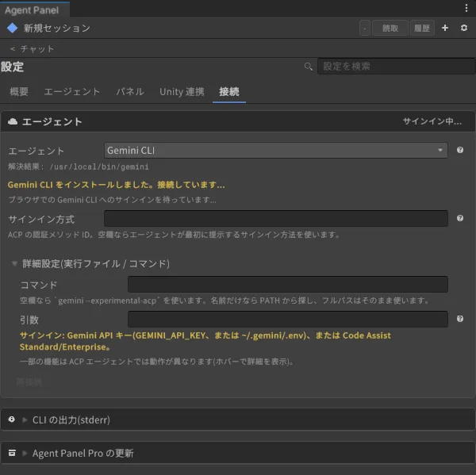476x475 pixels.
Task: Expand the Agent Panel Pro の更新 section
Action: tap(25, 453)
